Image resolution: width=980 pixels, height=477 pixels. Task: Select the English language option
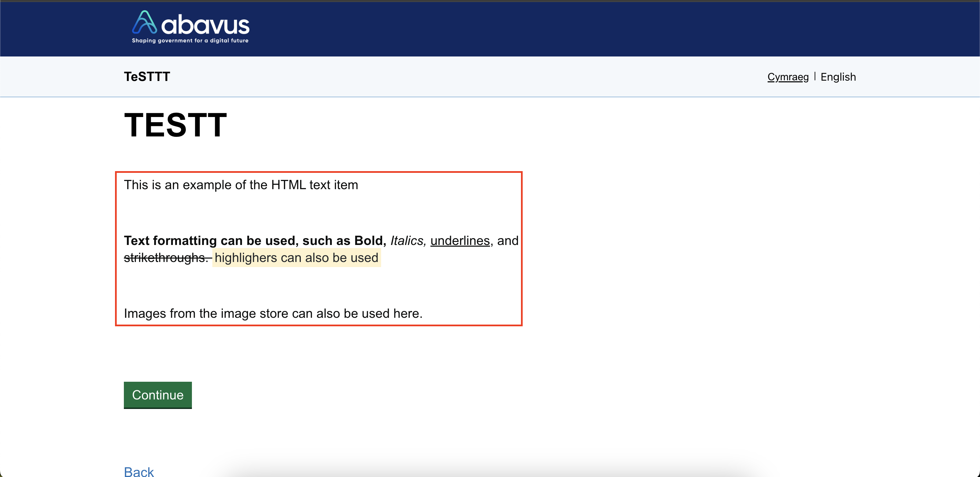pos(838,77)
